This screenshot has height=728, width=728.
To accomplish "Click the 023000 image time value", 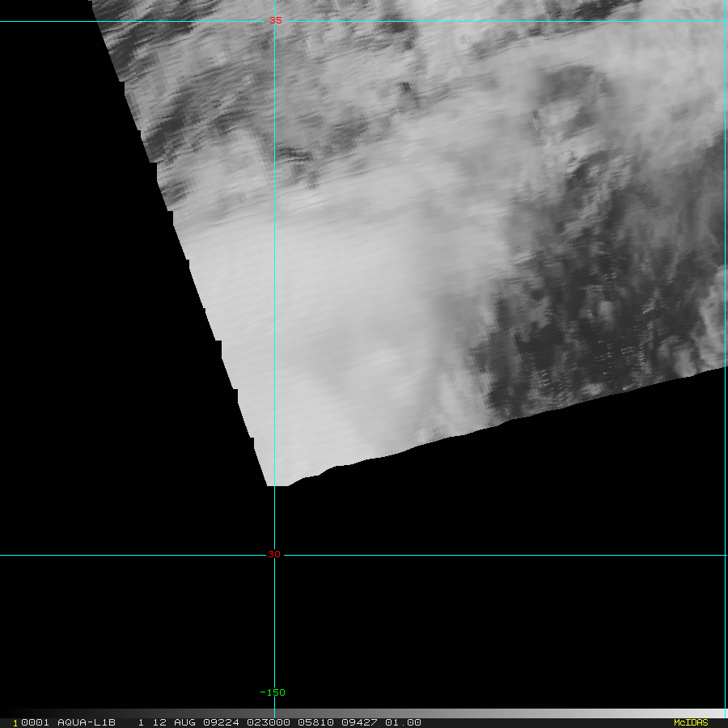I will pos(269,722).
